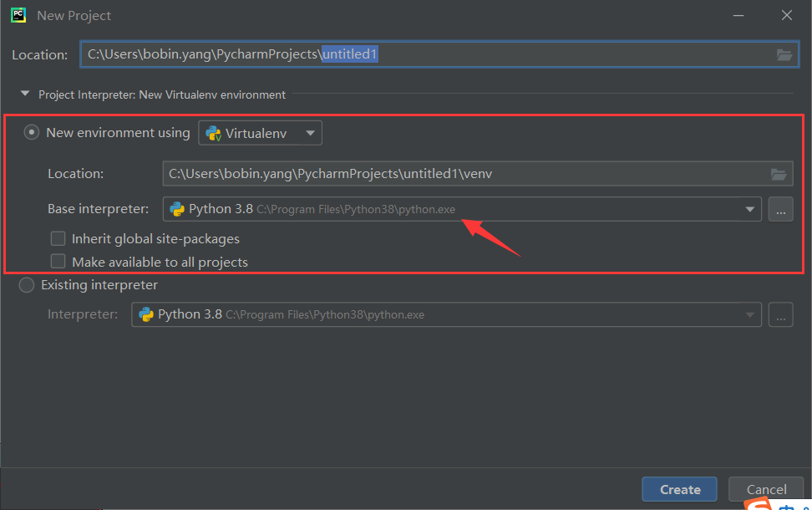Open the Base interpreter dropdown list
Image resolution: width=812 pixels, height=510 pixels.
pos(749,209)
